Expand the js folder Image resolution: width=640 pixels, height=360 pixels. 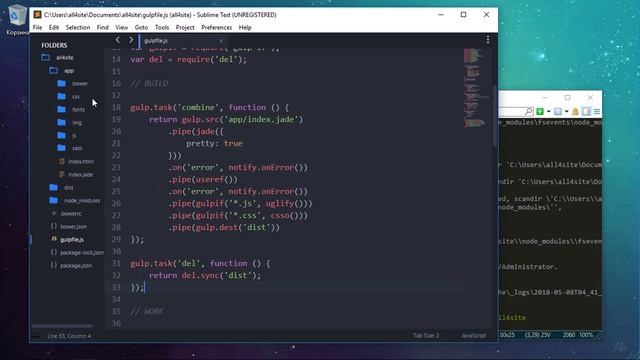click(x=61, y=135)
